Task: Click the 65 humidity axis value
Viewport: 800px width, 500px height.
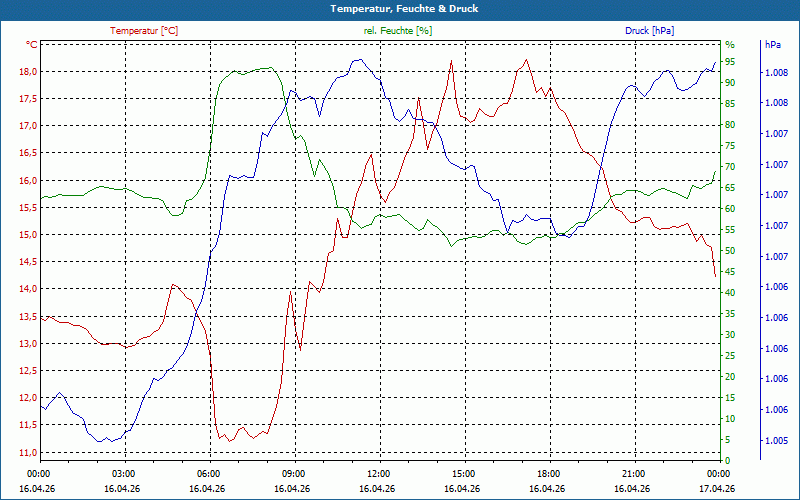Action: [730, 188]
